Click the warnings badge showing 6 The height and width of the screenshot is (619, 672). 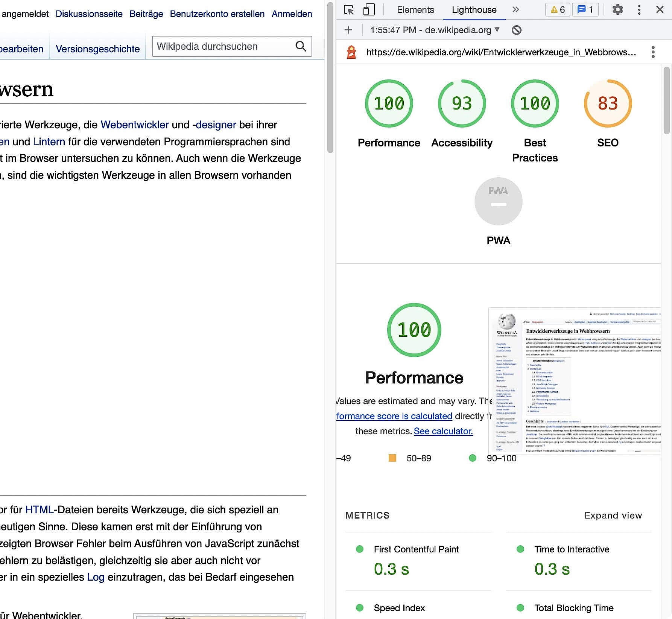pyautogui.click(x=557, y=10)
